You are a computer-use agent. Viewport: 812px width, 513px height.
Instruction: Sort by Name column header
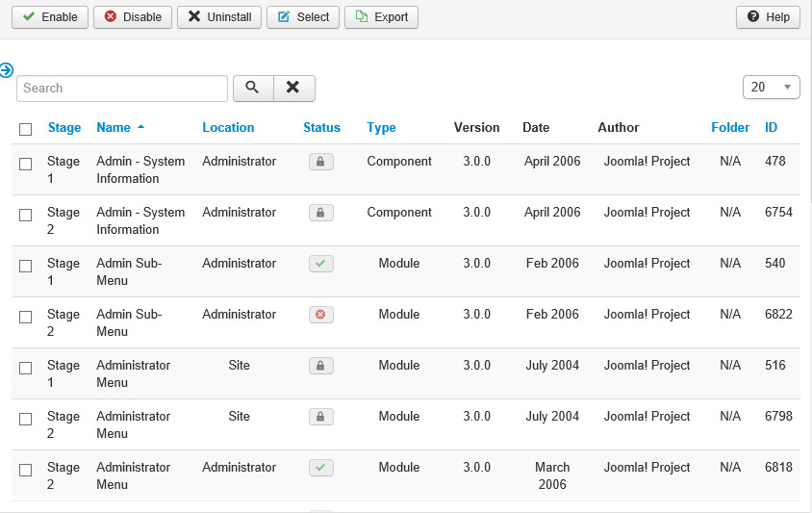(x=114, y=127)
